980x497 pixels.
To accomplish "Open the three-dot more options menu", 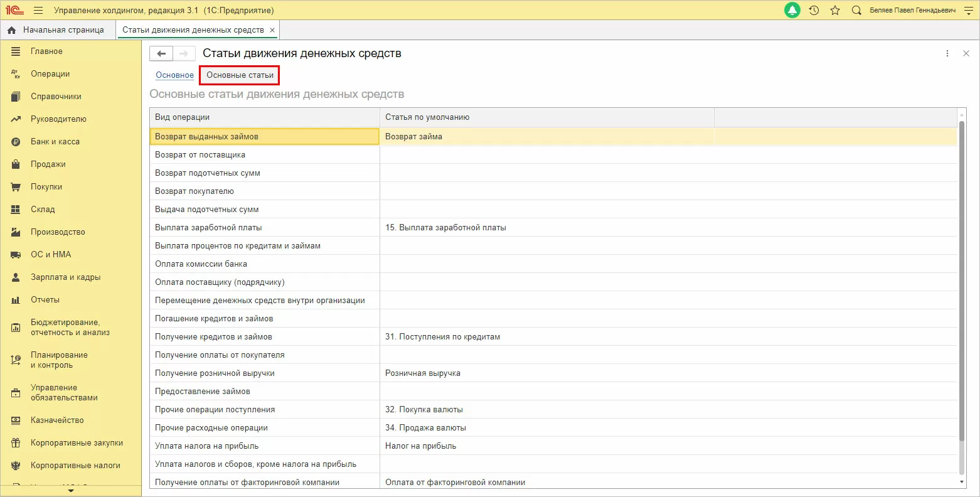I will (947, 54).
